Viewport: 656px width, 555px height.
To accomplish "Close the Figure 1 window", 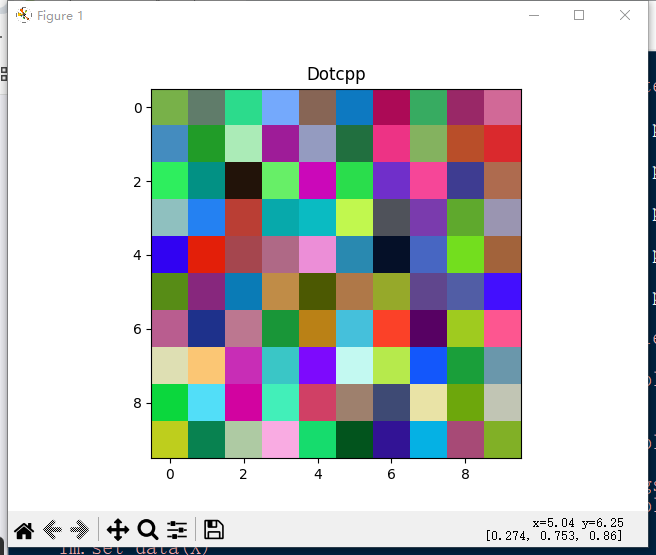I will tap(625, 15).
